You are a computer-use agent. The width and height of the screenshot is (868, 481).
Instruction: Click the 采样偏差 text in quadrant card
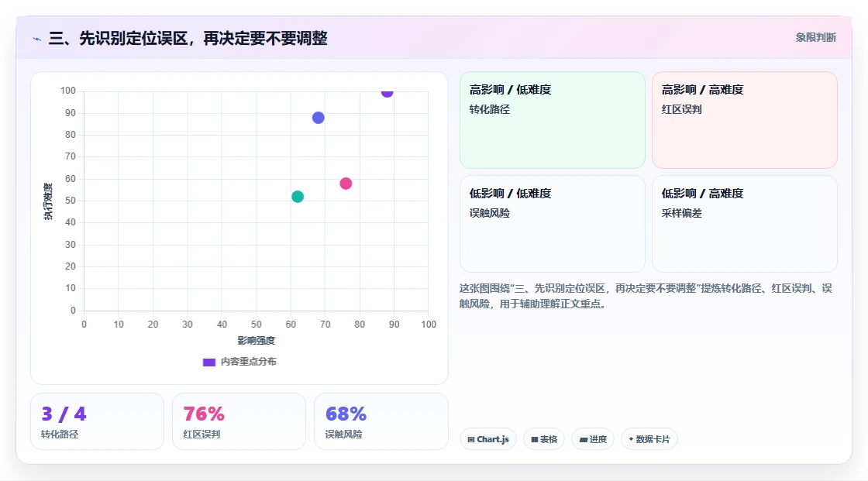pos(681,213)
